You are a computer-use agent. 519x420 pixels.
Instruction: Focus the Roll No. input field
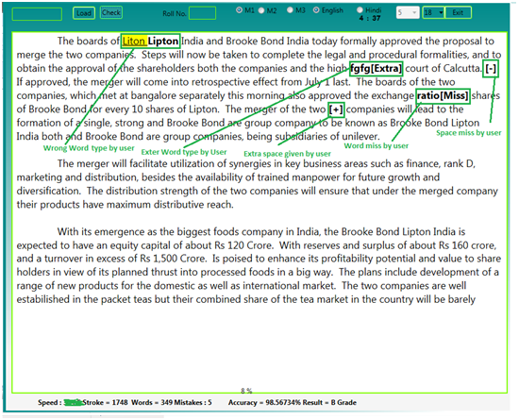[202, 13]
